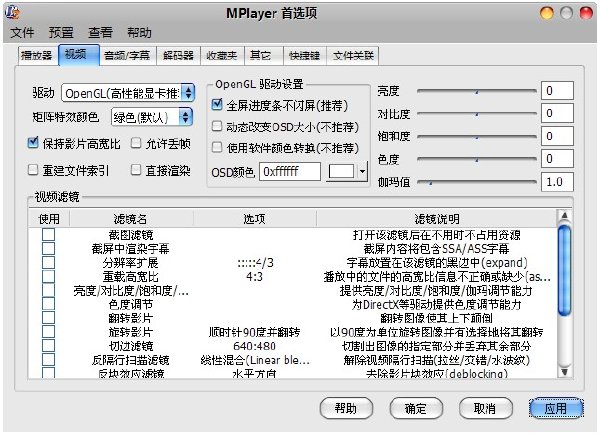Viewport: 600px width, 435px height.
Task: Click the filter list scroll down arrow
Action: 564,371
